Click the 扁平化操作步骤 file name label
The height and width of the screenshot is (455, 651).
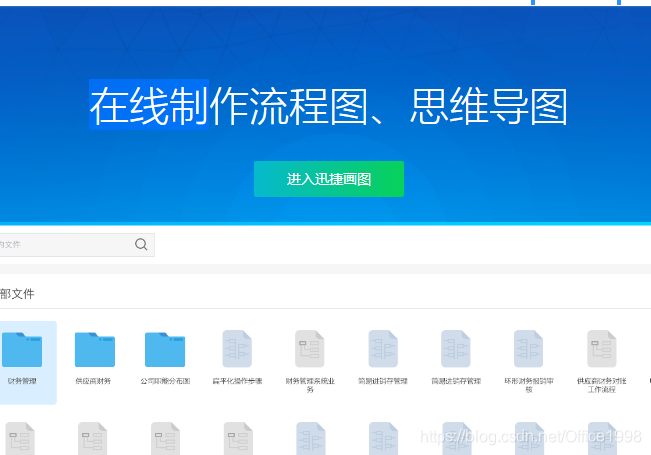point(237,381)
